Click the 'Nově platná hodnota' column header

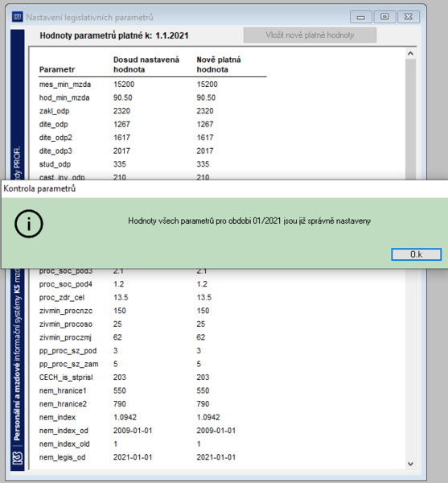[x=219, y=64]
